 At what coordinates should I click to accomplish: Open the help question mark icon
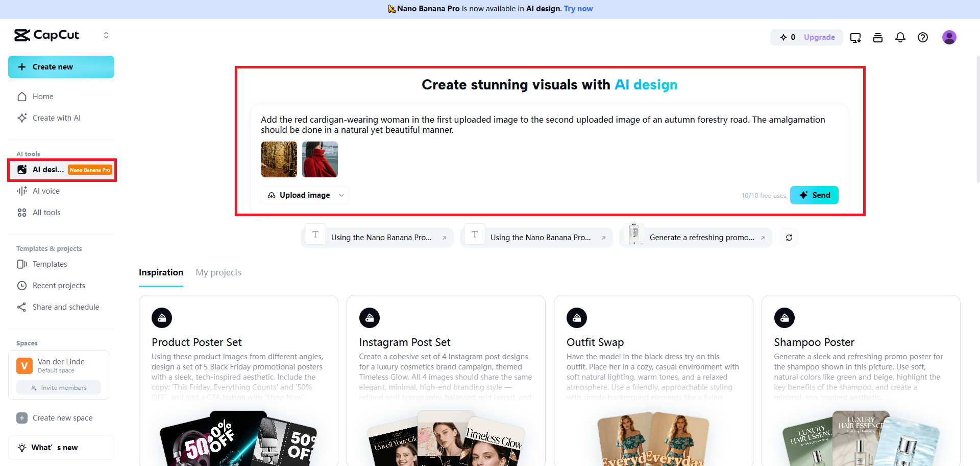[x=923, y=37]
